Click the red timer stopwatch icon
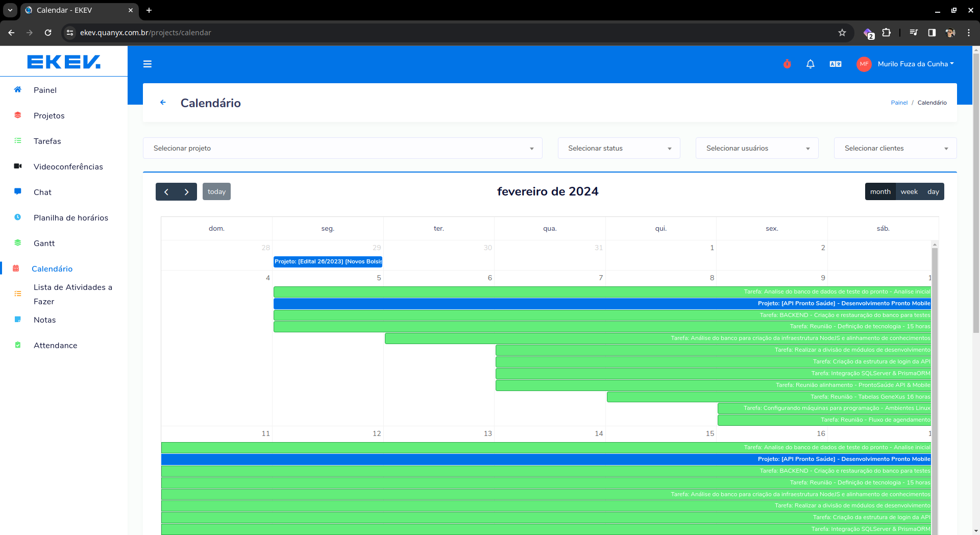Image resolution: width=980 pixels, height=535 pixels. pyautogui.click(x=787, y=64)
